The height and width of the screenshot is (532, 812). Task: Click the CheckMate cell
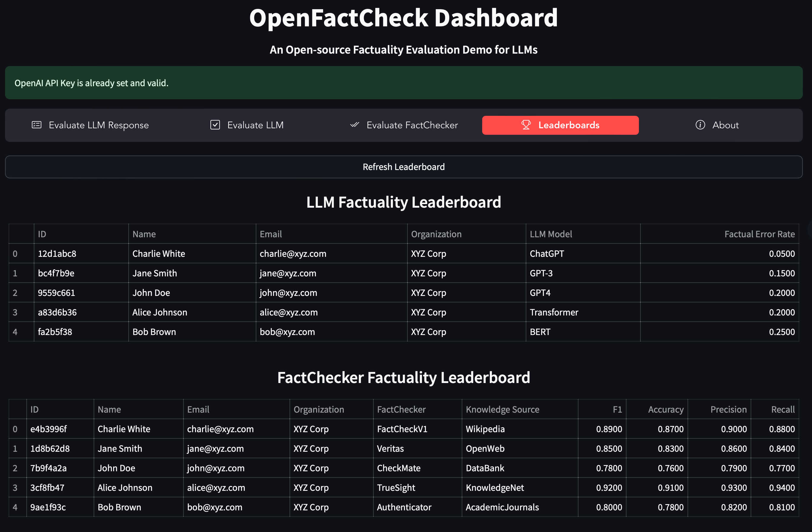tap(417, 468)
